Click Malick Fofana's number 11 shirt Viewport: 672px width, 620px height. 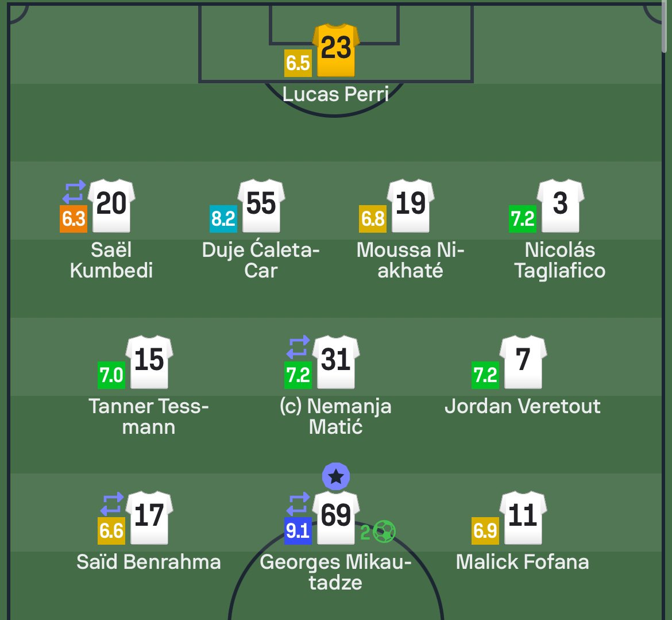click(523, 517)
